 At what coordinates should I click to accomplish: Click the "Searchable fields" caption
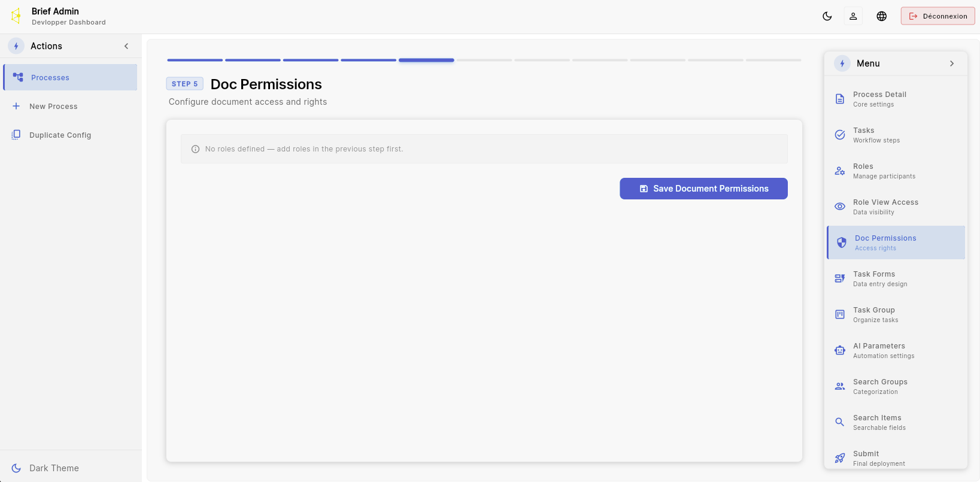coord(879,428)
